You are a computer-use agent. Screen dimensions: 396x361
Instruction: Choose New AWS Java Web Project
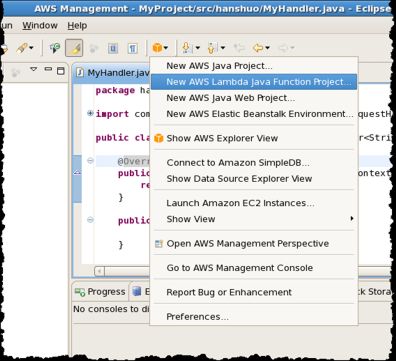click(x=254, y=98)
